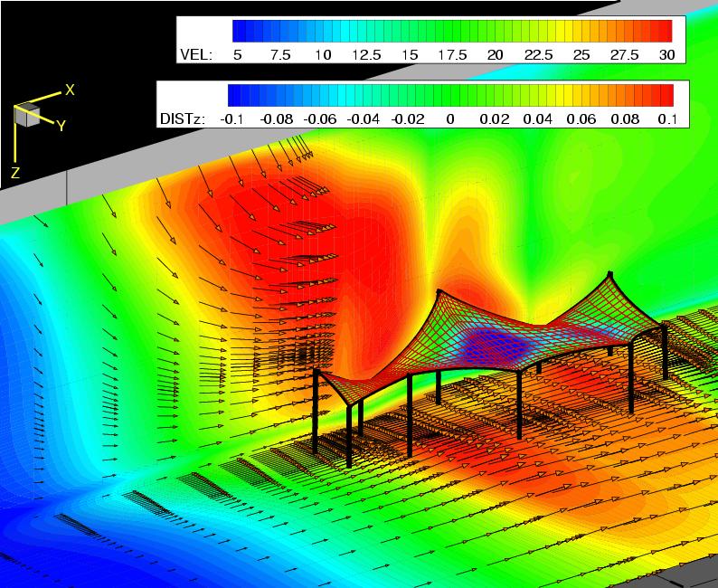Click the X axis label
This screenshot has height=588, width=718.
click(69, 90)
